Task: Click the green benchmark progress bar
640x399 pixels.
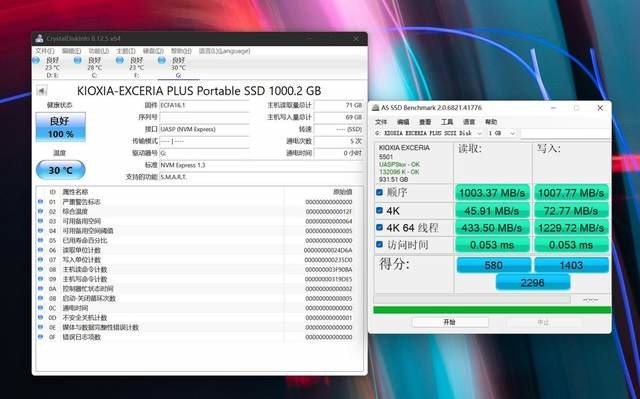Action: 492,310
